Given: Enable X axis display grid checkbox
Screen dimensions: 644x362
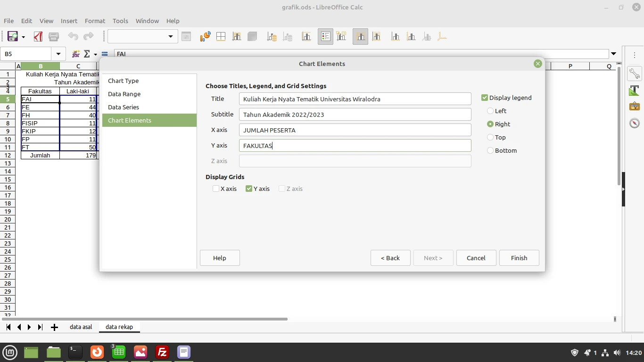Looking at the screenshot, I should coord(216,189).
